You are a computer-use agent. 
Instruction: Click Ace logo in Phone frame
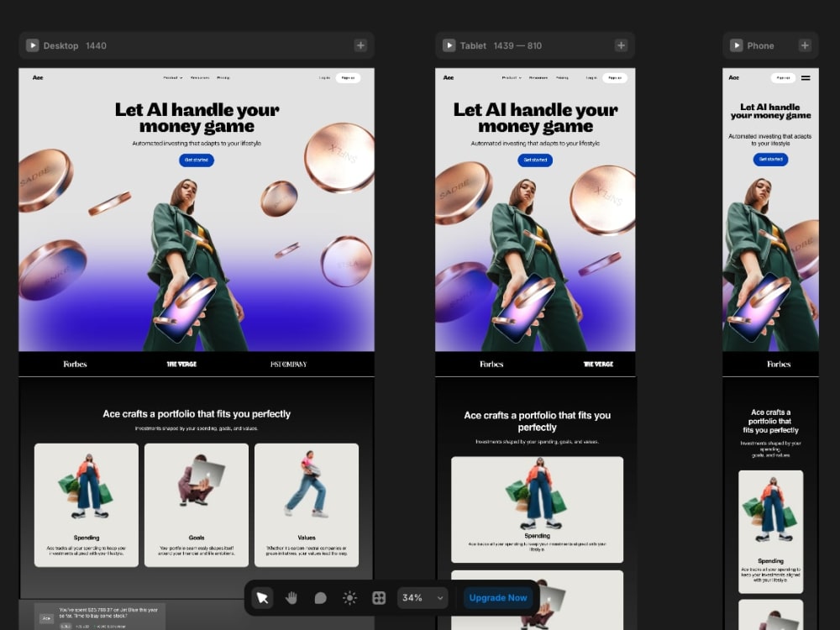coord(734,77)
